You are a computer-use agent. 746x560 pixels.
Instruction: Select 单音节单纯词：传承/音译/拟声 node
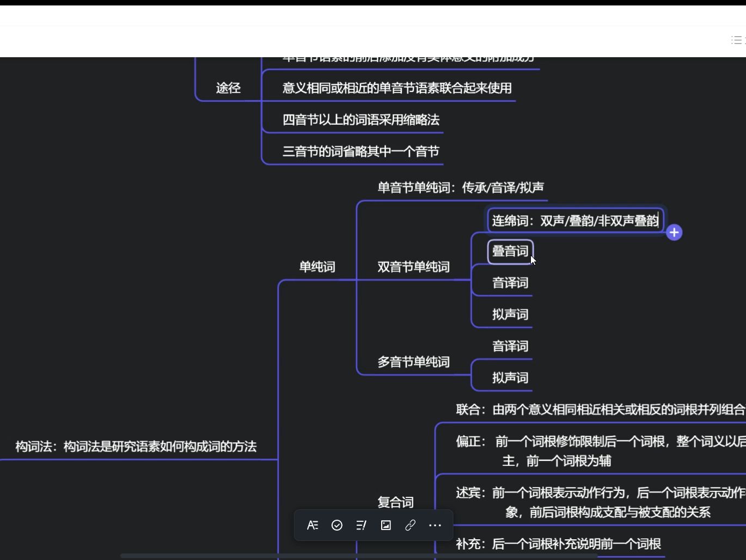click(x=461, y=187)
